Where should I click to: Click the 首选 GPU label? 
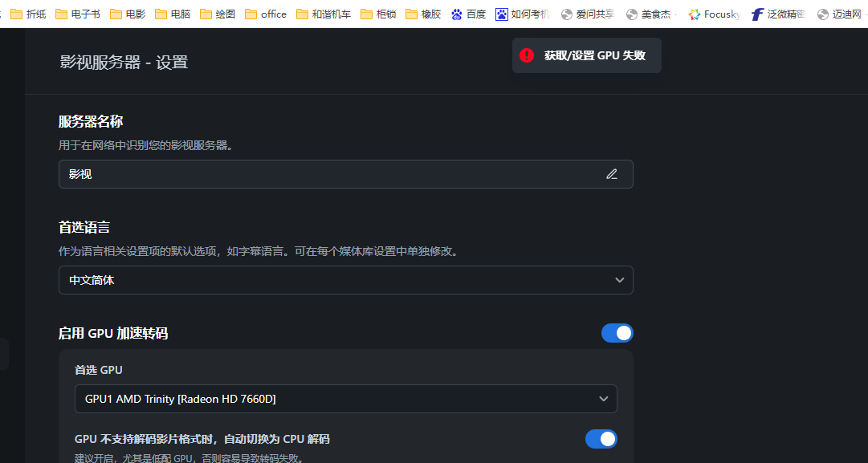99,370
